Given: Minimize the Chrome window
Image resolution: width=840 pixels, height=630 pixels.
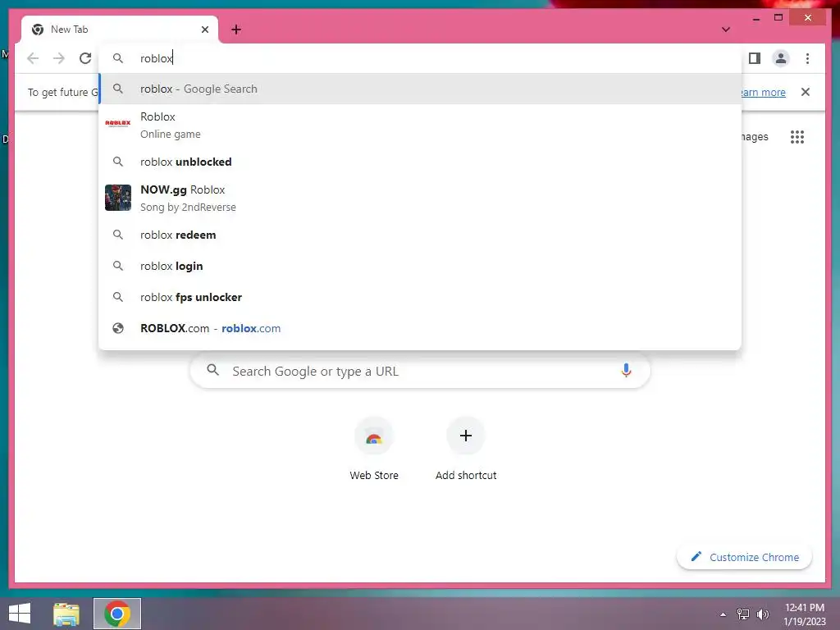Looking at the screenshot, I should 756,19.
